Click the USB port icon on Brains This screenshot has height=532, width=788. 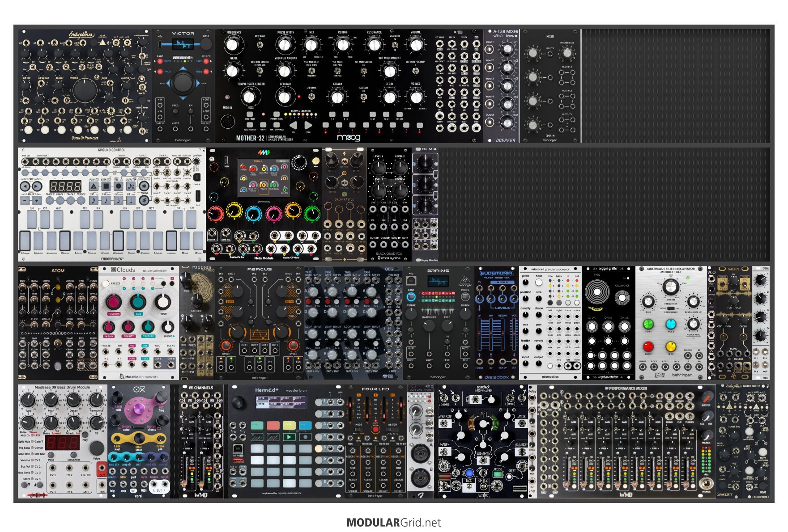tap(411, 281)
